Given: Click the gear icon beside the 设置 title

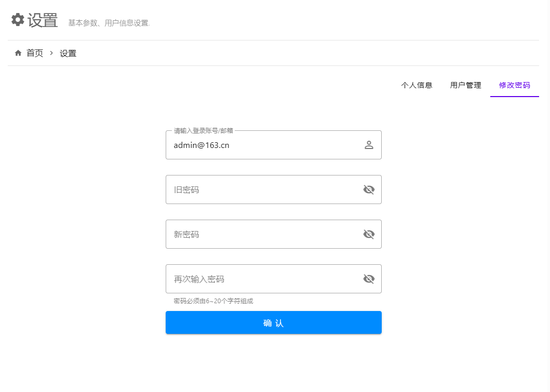Looking at the screenshot, I should tap(18, 20).
